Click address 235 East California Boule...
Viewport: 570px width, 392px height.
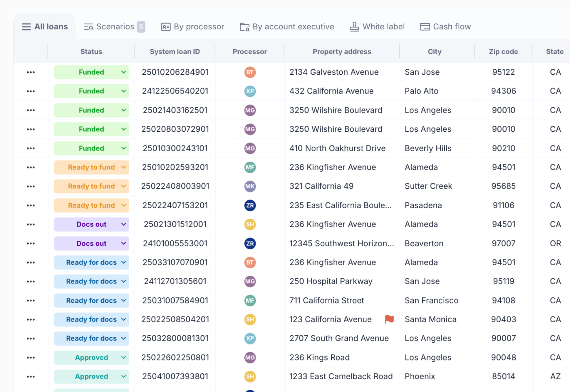click(341, 205)
